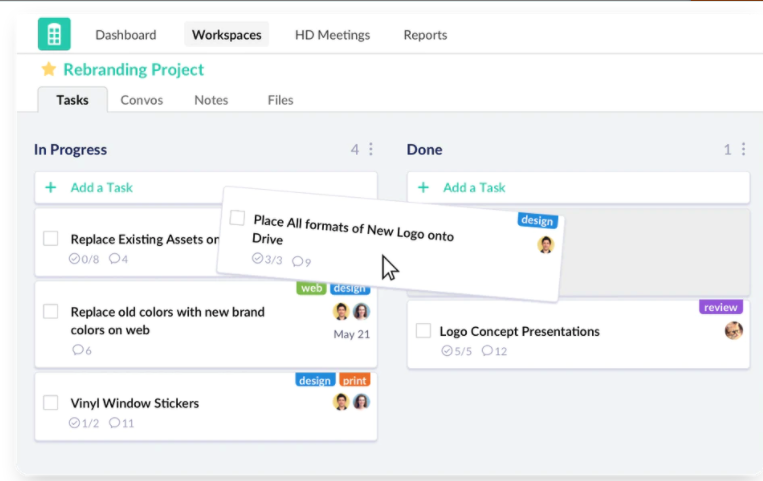763x481 pixels.
Task: Click subtask check icon on Vinyl Window Stickers
Action: [x=74, y=423]
